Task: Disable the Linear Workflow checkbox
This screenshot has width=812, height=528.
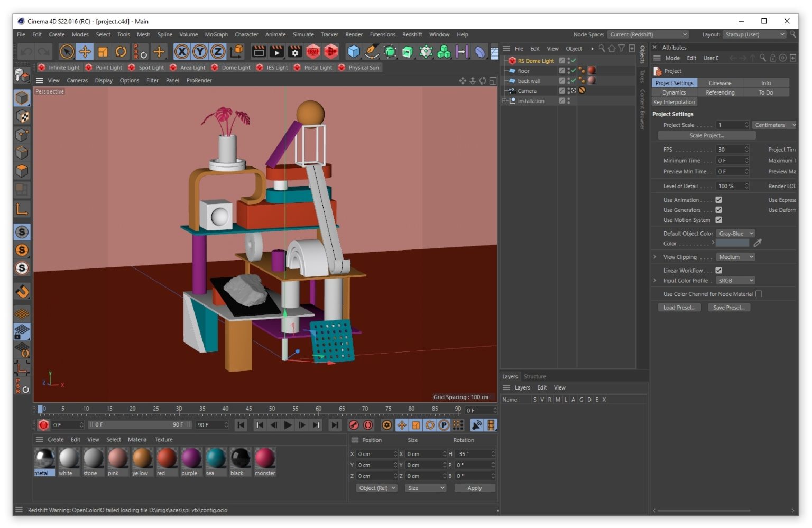Action: point(719,270)
